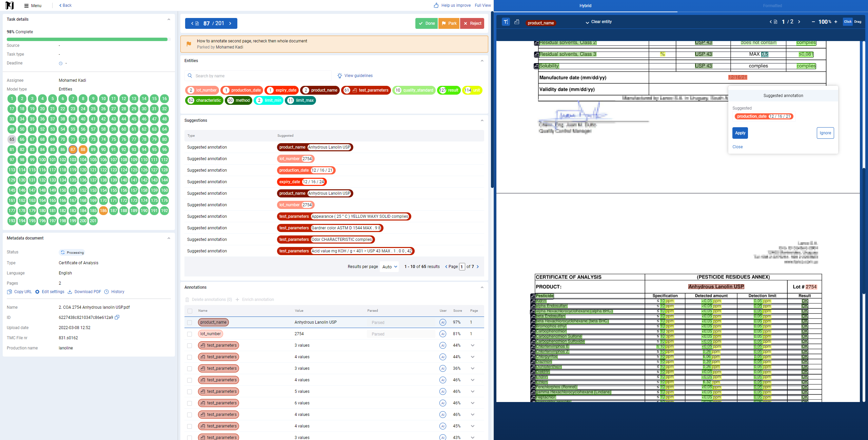Check the product_name annotation checkbox
The width and height of the screenshot is (868, 440).
tap(190, 323)
